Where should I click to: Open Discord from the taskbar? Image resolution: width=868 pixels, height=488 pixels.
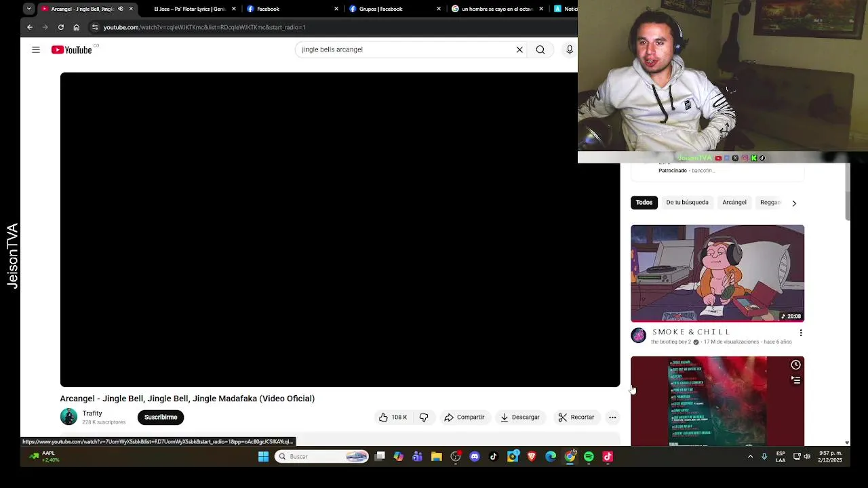(475, 457)
